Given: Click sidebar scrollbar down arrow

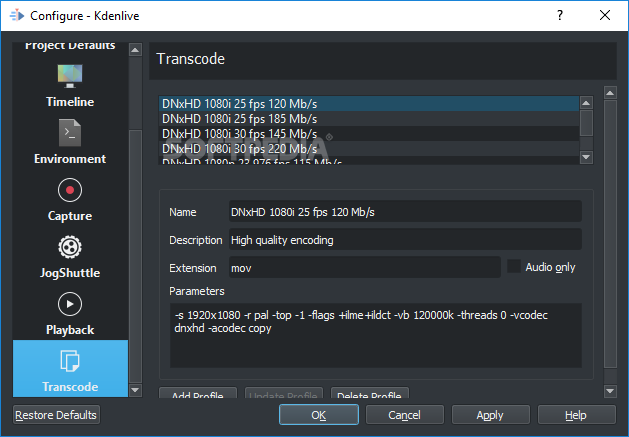Looking at the screenshot, I should coord(135,390).
